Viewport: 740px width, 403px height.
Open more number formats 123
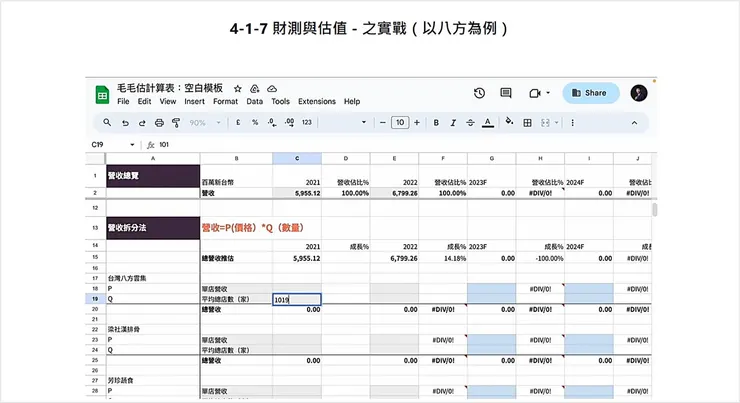tap(307, 122)
